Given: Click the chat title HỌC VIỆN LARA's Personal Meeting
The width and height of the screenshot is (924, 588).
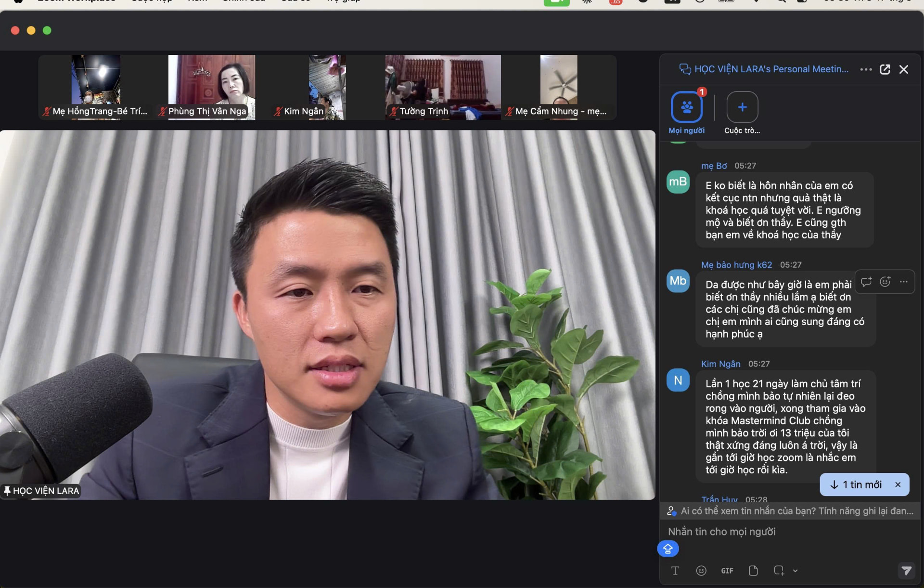Looking at the screenshot, I should [x=771, y=69].
